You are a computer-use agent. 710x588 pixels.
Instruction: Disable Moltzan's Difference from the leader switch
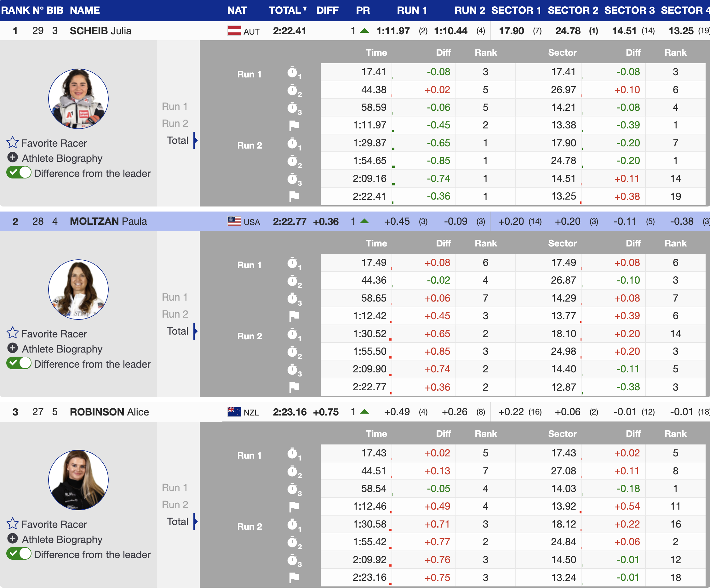[19, 364]
